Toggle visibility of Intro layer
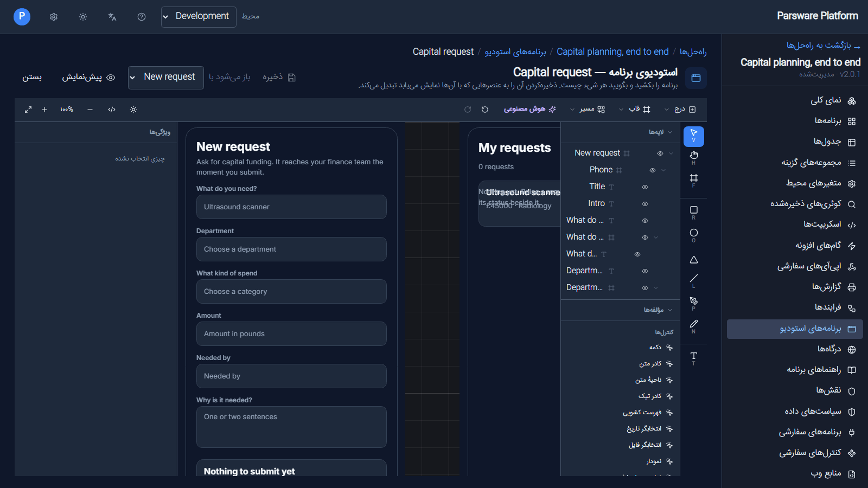Image resolution: width=868 pixels, height=488 pixels. coord(645,204)
